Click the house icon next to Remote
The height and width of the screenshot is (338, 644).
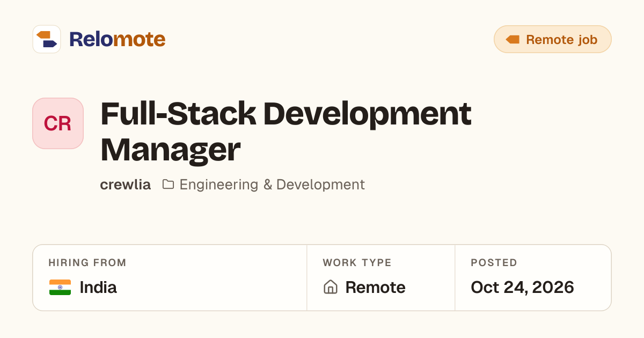point(331,288)
